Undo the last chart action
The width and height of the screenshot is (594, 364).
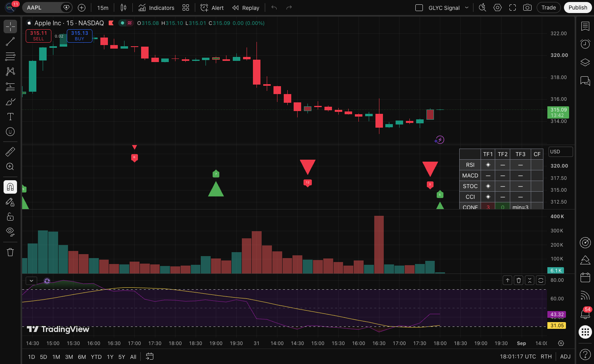point(274,8)
